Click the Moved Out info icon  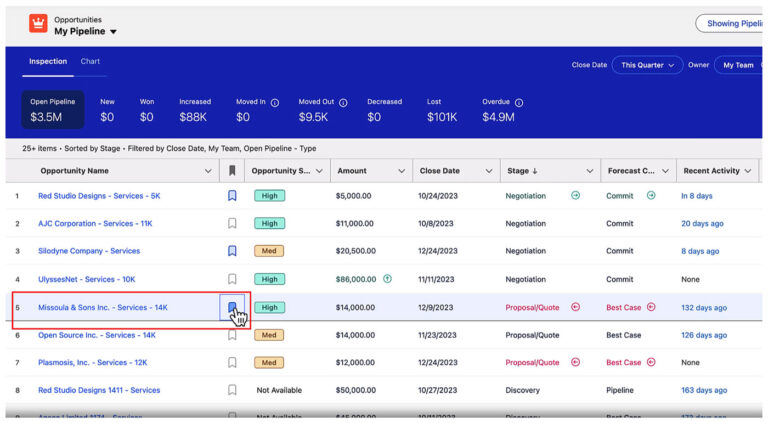pos(343,102)
